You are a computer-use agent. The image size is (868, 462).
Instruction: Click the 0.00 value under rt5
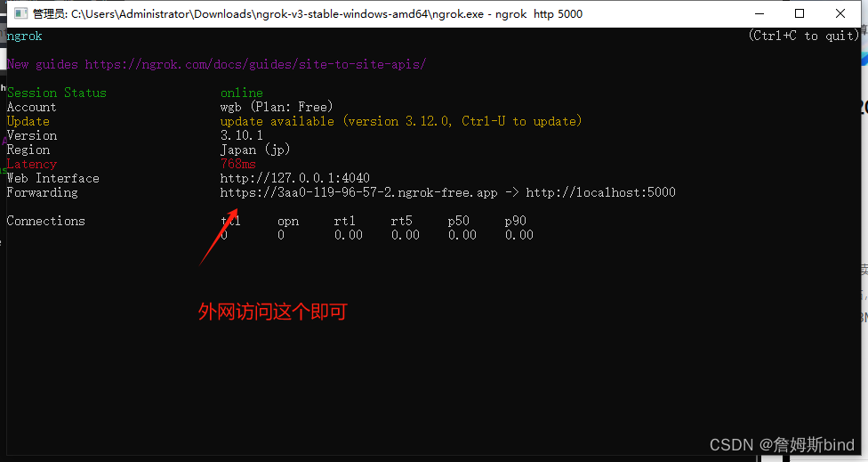pyautogui.click(x=406, y=235)
